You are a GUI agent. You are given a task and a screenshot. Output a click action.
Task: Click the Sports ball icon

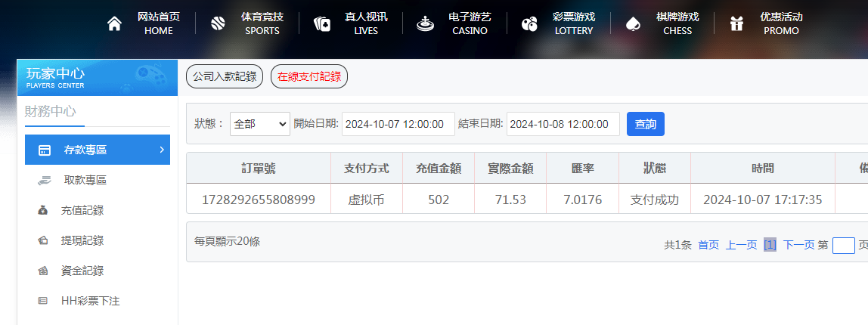tap(217, 23)
